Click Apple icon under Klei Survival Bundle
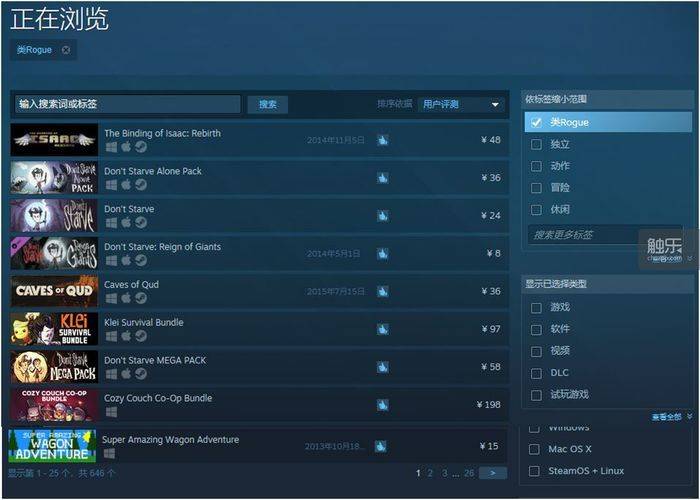 (x=126, y=336)
